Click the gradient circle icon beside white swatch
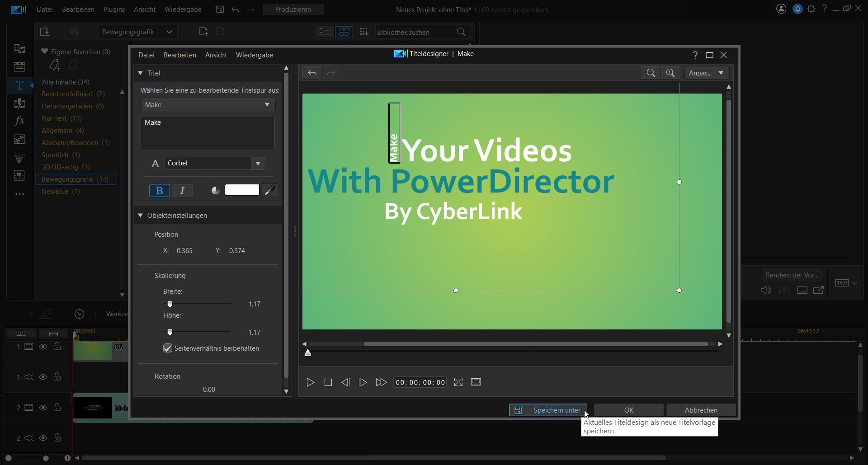Screen dimensions: 868x465 [x=216, y=191]
